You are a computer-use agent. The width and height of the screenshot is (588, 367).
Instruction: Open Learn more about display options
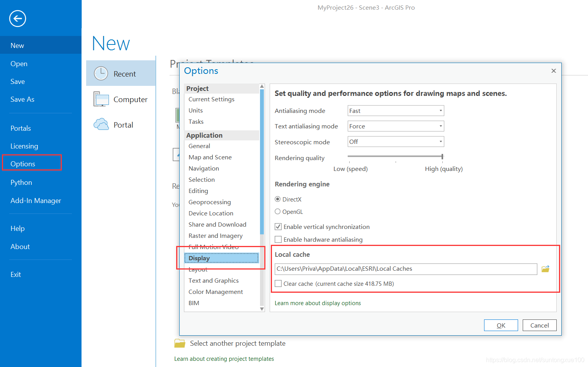coord(318,303)
